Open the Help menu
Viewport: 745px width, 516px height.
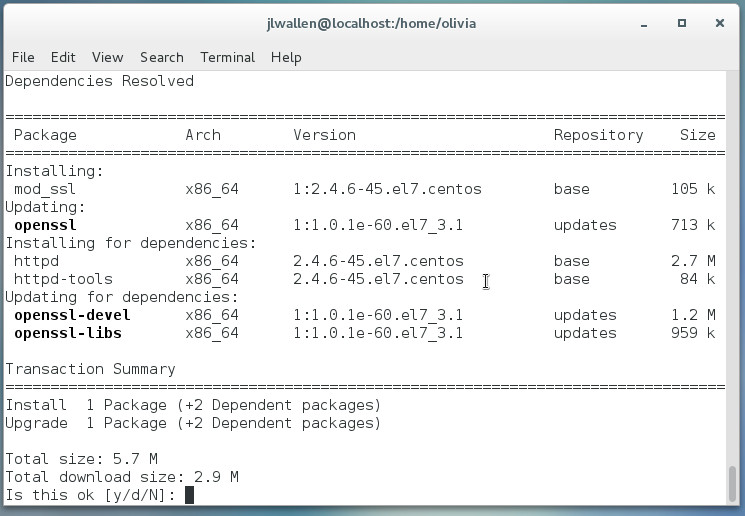pyautogui.click(x=286, y=57)
